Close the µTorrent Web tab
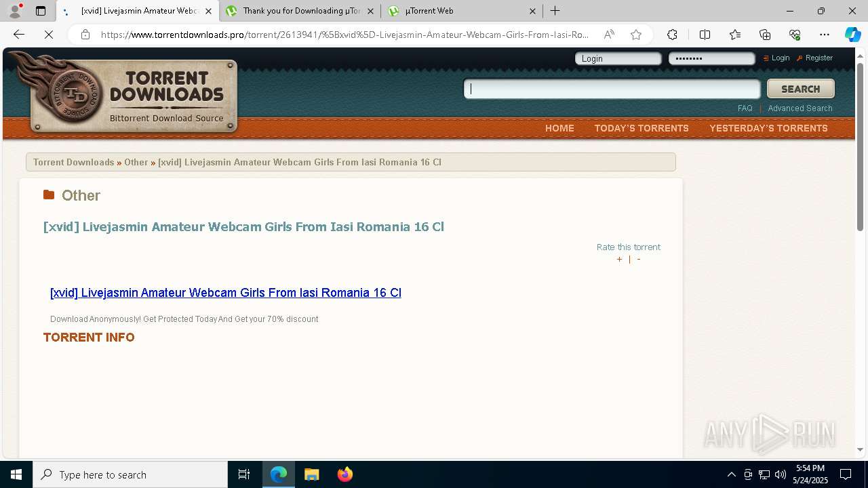868x488 pixels. coord(532,11)
